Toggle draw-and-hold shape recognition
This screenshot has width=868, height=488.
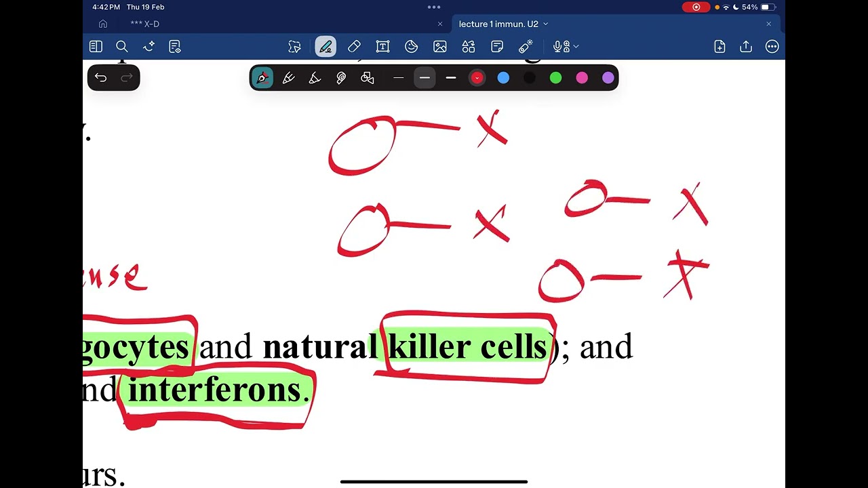point(368,78)
